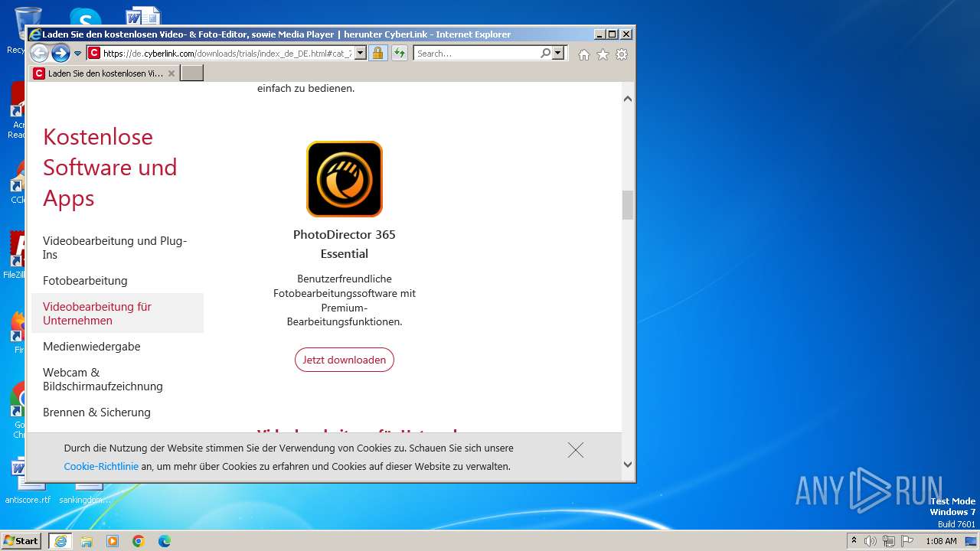Viewport: 980px width, 551px height.
Task: Click the address bar URL field
Action: (x=227, y=54)
